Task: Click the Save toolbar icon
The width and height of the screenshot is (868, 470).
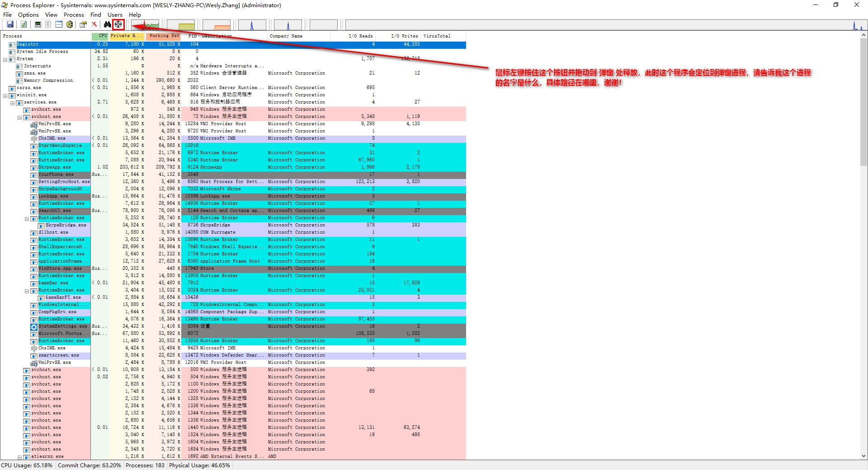Action: 10,24
